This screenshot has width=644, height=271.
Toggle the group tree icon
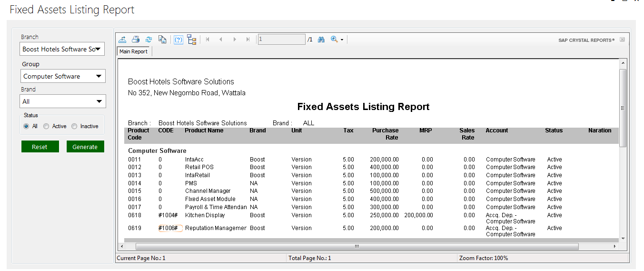(x=192, y=40)
